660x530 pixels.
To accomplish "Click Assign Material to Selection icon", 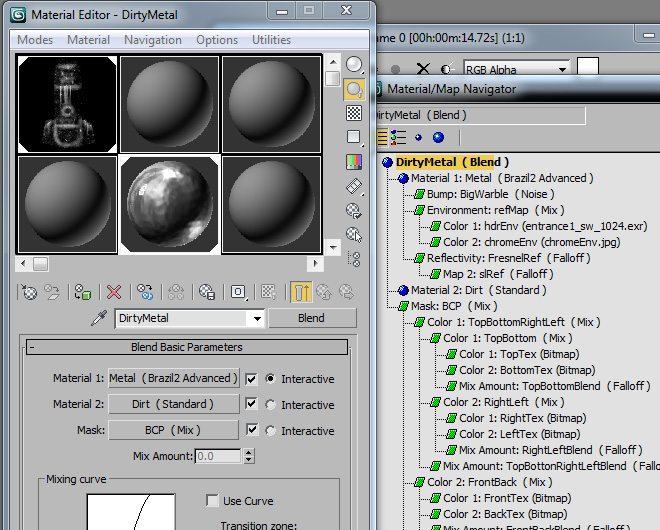I will point(83,292).
